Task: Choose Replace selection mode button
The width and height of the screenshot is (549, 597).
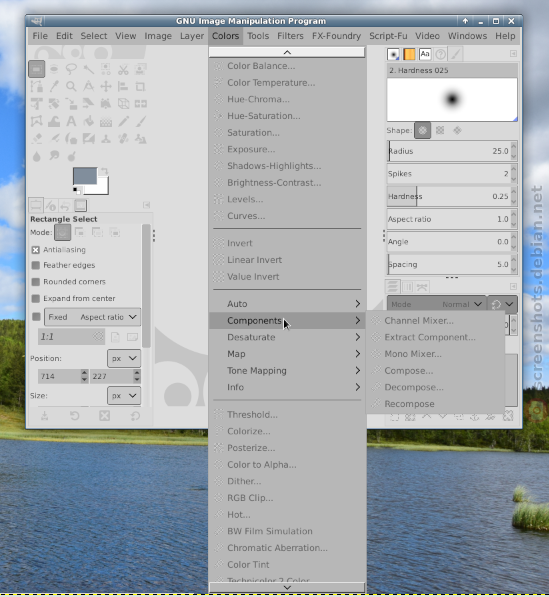Action: tap(62, 232)
